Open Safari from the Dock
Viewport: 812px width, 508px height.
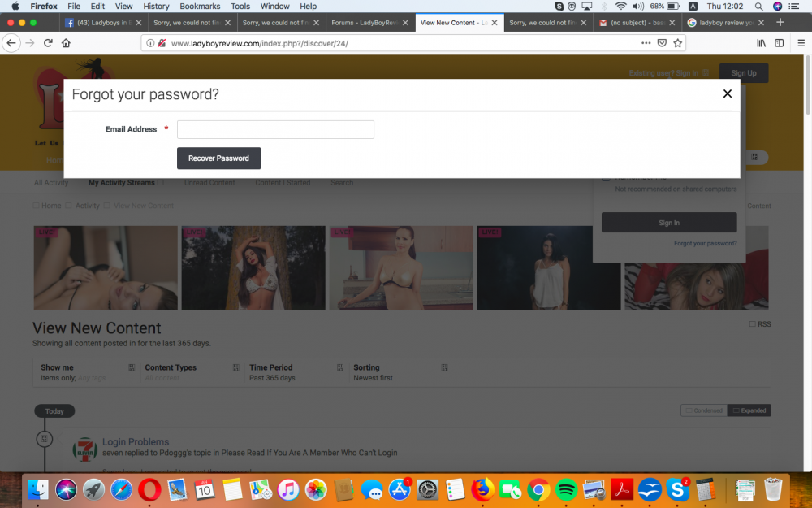pyautogui.click(x=121, y=489)
